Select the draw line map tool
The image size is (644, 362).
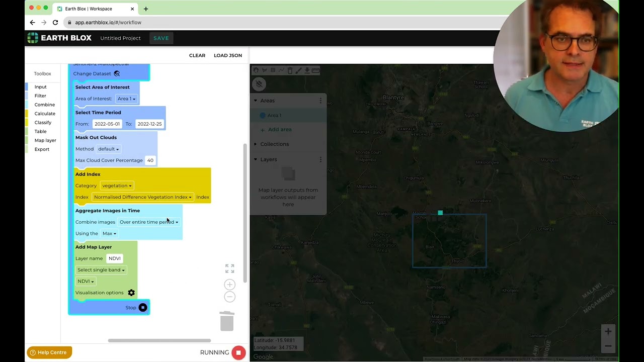coord(281,70)
